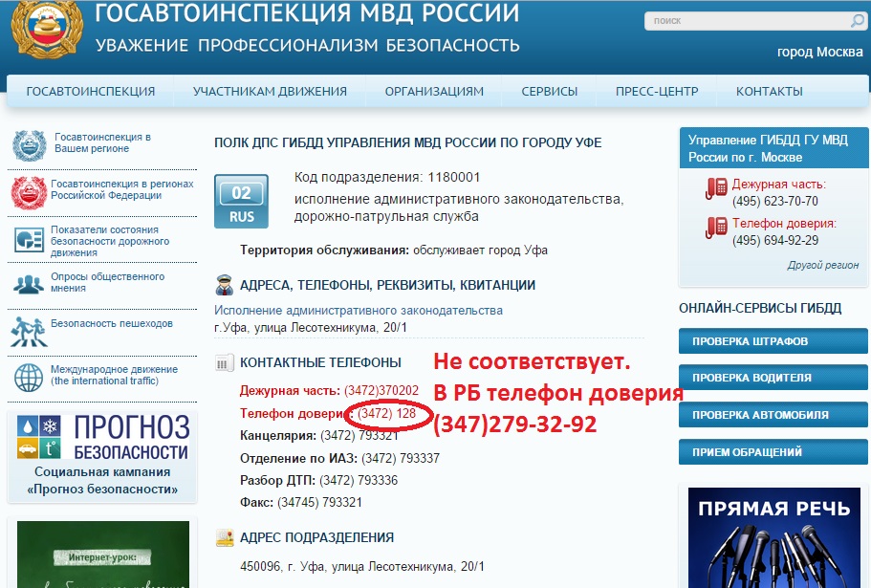Image resolution: width=871 pixels, height=588 pixels.
Task: Click the Прогноз безопасности banner image
Action: (102, 436)
